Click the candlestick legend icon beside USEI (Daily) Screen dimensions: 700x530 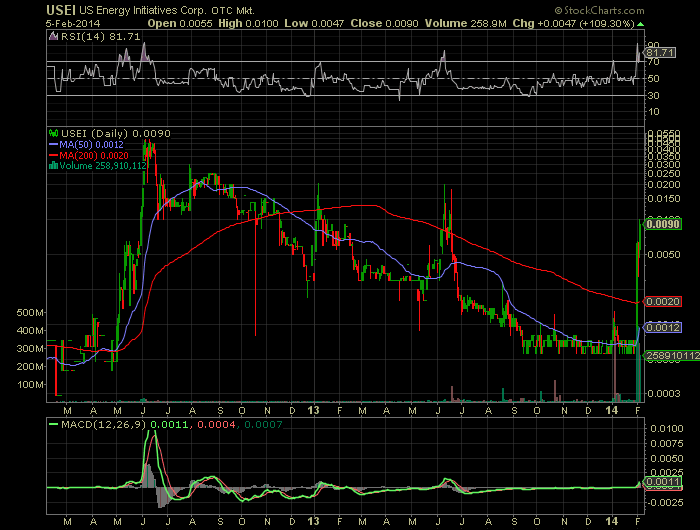(x=54, y=133)
